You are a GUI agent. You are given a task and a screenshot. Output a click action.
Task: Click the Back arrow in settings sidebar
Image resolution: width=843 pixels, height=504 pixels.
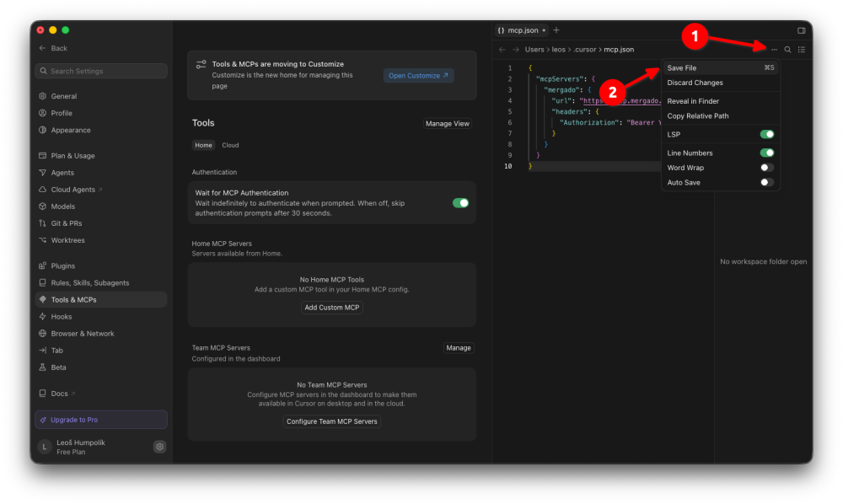(42, 48)
